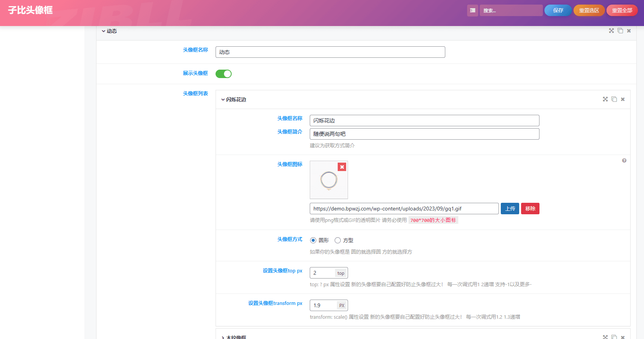Select the 方型 radio option
The width and height of the screenshot is (644, 339).
pos(338,240)
